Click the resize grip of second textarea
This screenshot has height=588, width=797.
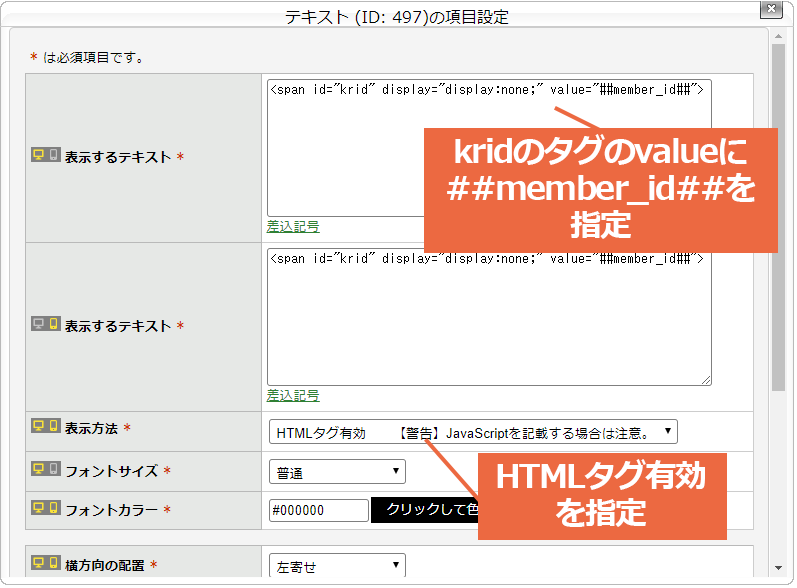706,380
